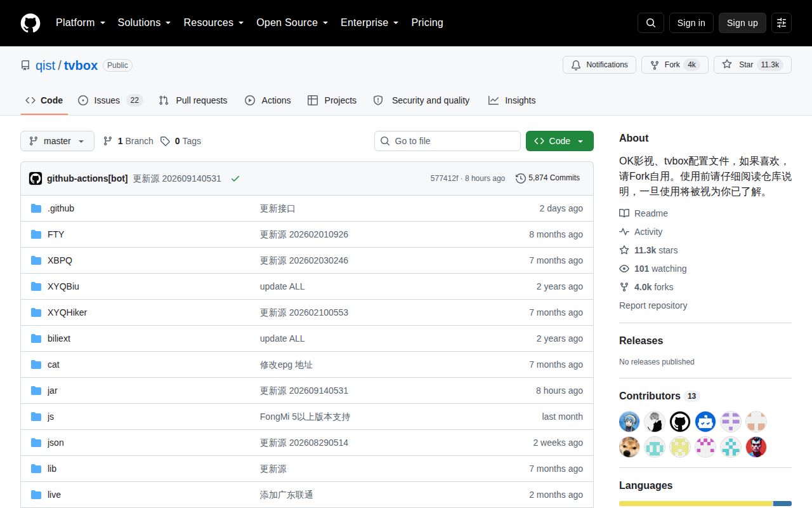Image resolution: width=812 pixels, height=508 pixels.
Task: Click the green commit status checkmark
Action: click(x=235, y=178)
